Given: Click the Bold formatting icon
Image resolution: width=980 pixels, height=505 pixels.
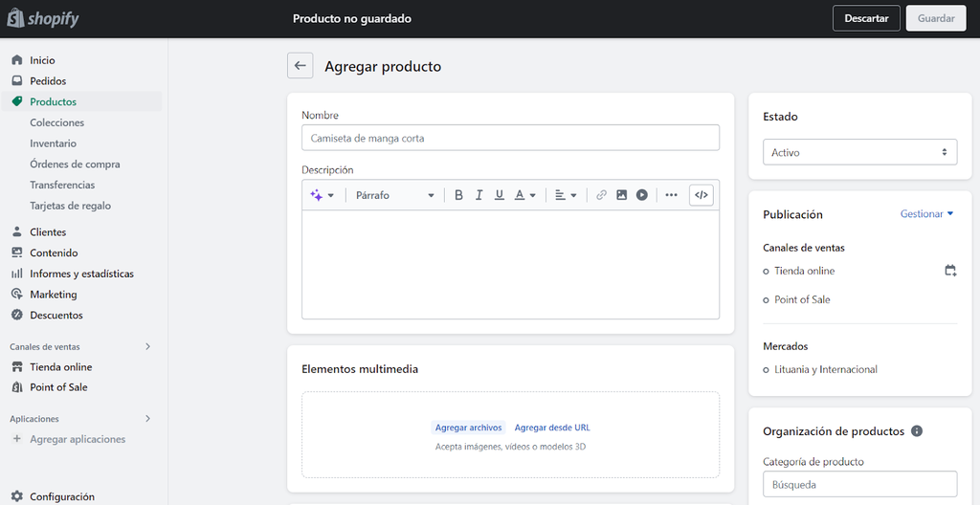Looking at the screenshot, I should [458, 195].
